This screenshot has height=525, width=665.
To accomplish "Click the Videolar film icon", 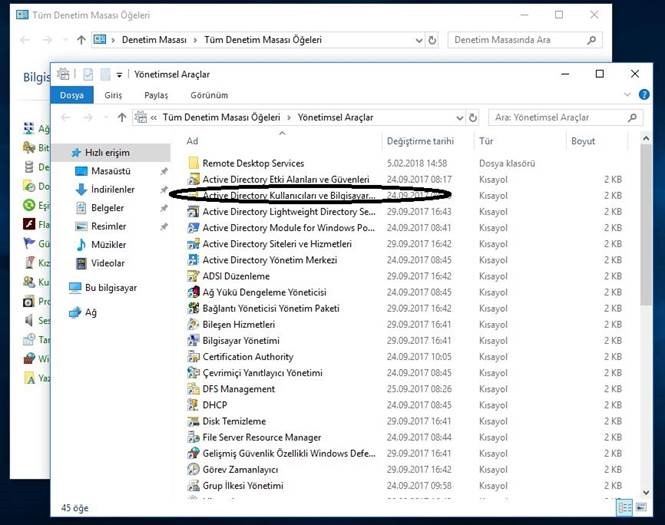I will 81,263.
